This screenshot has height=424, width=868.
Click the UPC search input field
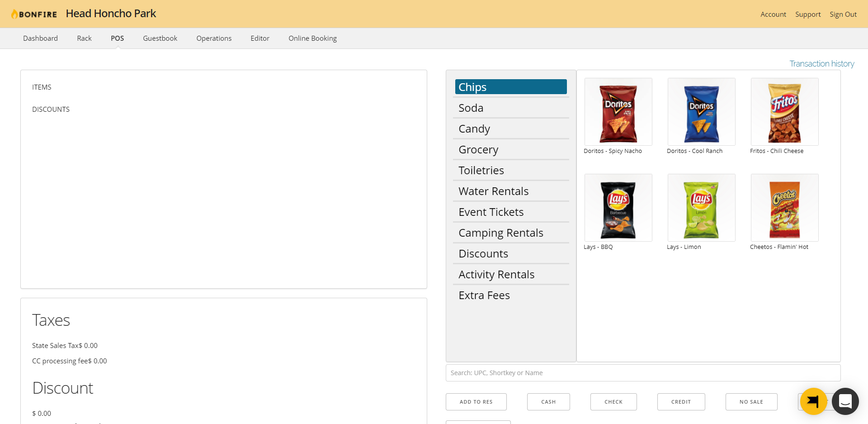click(x=642, y=372)
